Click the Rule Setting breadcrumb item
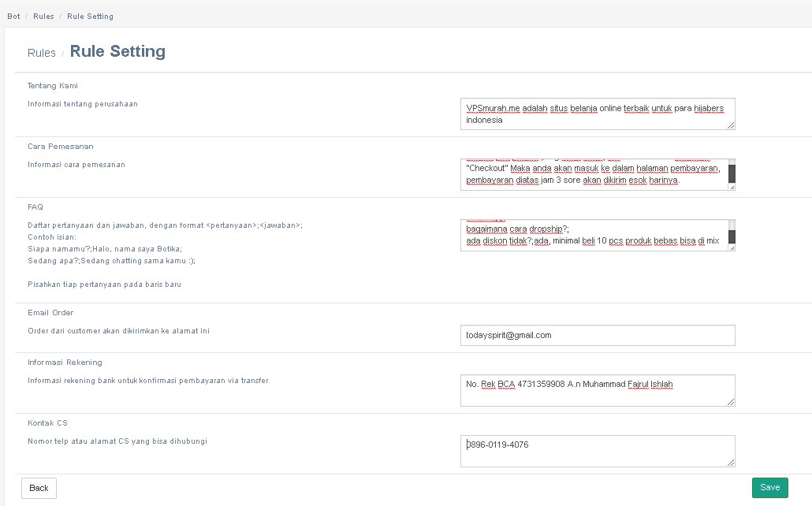The image size is (812, 506). 90,16
